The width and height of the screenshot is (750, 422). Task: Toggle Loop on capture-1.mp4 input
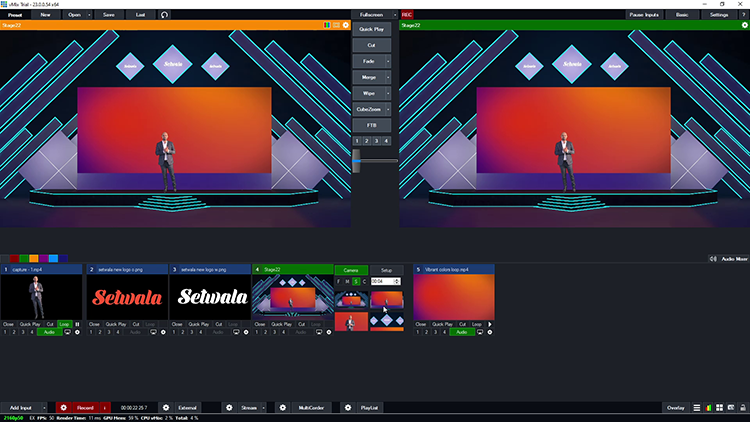click(x=64, y=325)
